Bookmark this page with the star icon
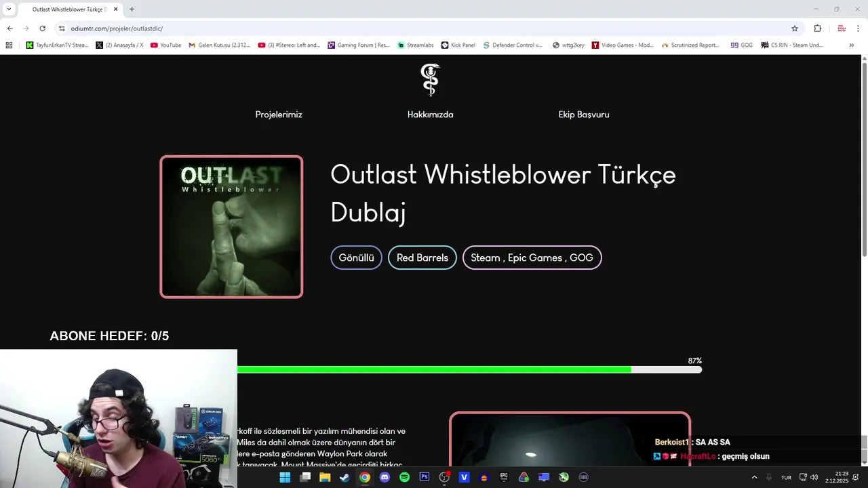 pos(795,28)
